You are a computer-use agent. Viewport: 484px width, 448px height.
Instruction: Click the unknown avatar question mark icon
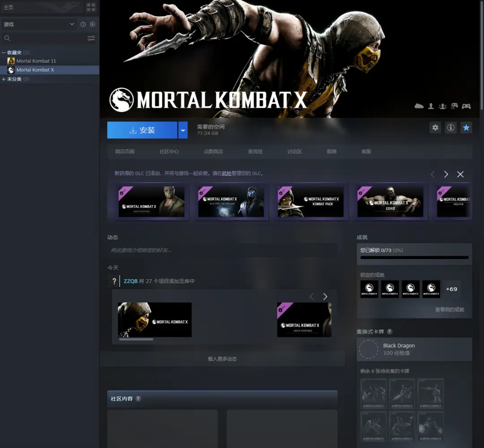tap(114, 281)
